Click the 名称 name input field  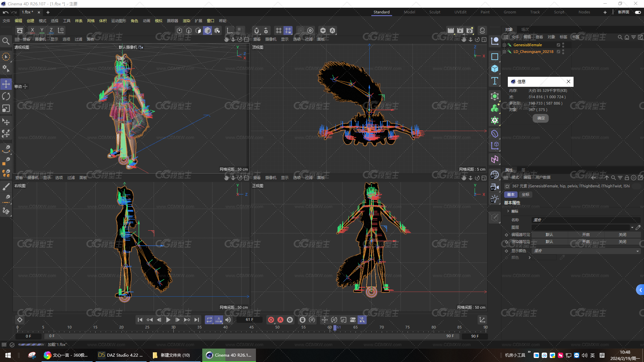(x=586, y=220)
